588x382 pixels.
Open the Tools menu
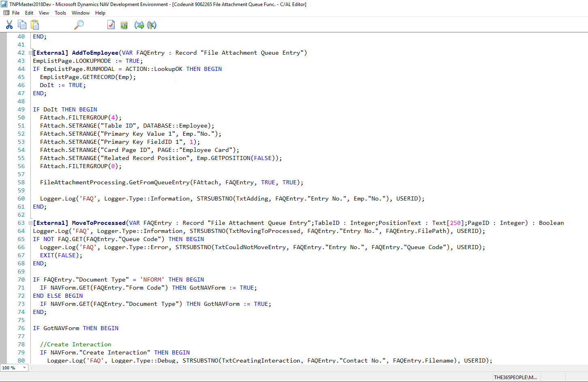(60, 13)
